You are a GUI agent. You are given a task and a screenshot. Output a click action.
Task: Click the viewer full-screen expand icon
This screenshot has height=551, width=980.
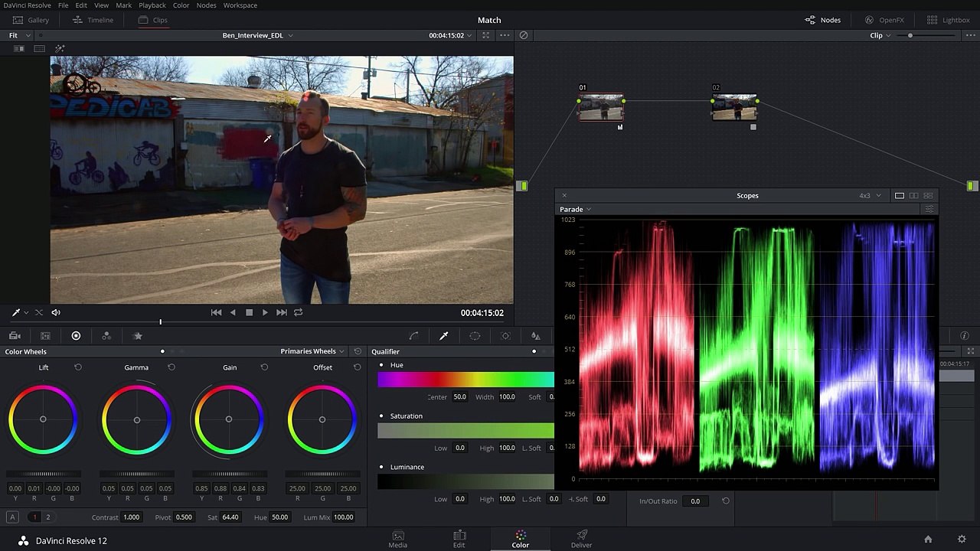click(x=487, y=35)
